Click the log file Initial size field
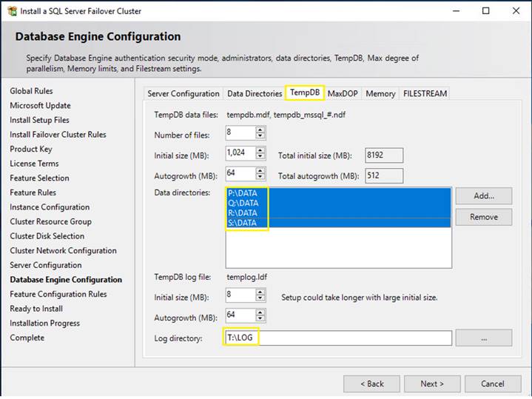The width and height of the screenshot is (532, 399). pos(240,295)
